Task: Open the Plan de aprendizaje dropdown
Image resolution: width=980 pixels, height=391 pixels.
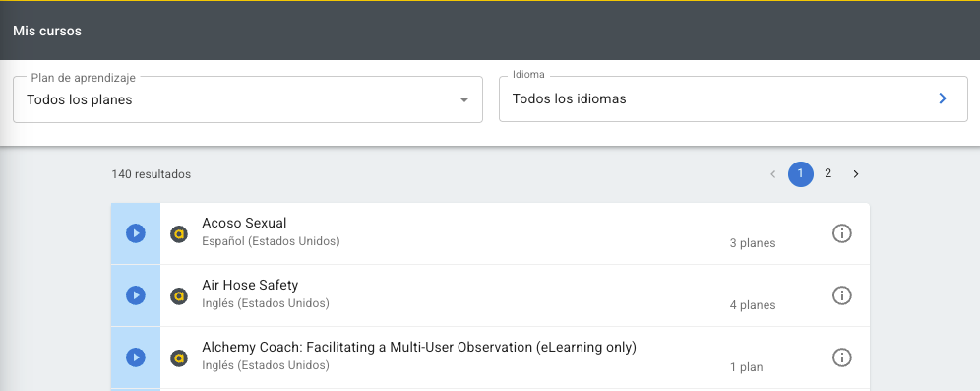Action: [248, 99]
